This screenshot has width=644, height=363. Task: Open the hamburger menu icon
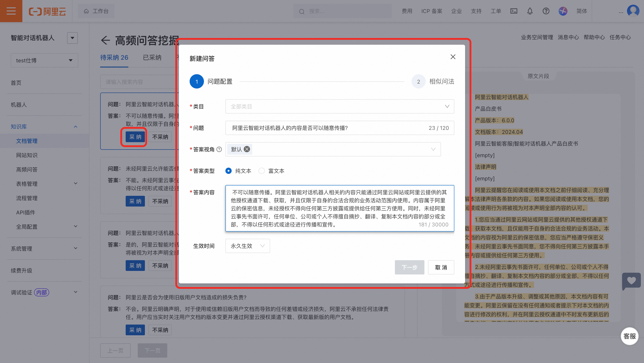click(11, 11)
